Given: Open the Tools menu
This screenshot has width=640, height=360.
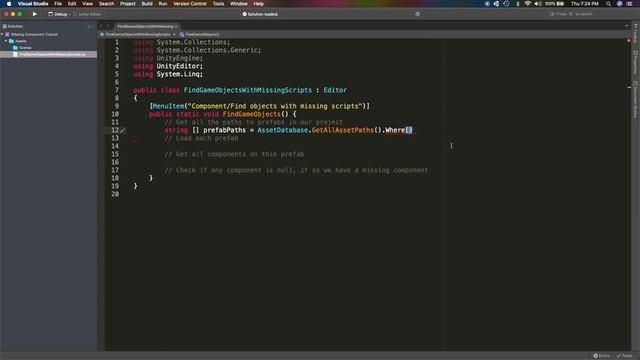Looking at the screenshot, I should 218,4.
